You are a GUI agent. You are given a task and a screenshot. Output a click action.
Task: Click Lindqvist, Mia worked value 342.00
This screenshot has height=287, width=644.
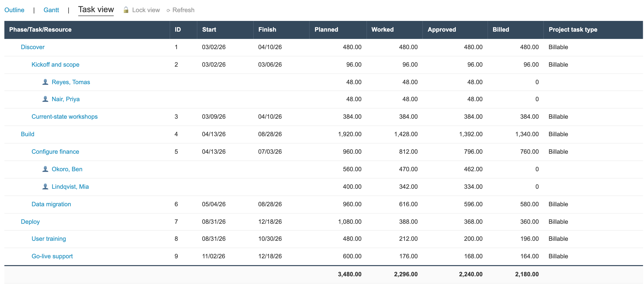pyautogui.click(x=408, y=187)
